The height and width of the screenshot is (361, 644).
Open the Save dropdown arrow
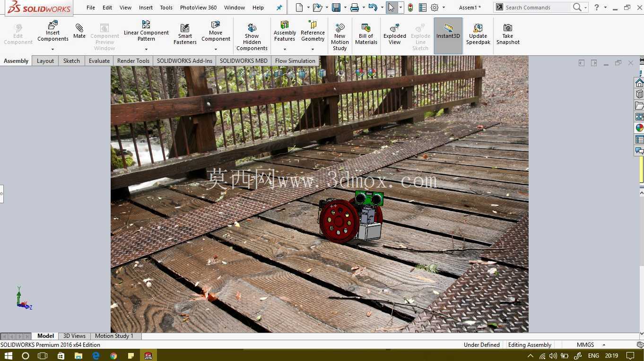[x=346, y=8]
